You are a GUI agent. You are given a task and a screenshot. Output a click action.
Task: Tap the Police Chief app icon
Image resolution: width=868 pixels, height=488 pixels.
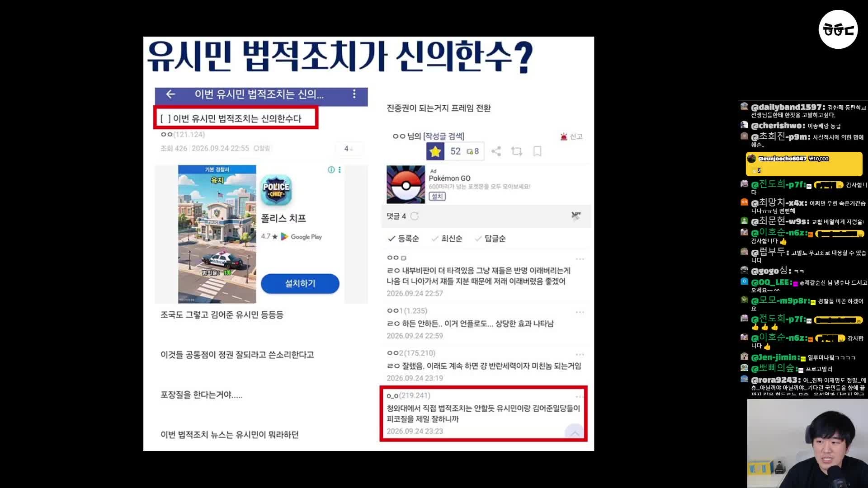(x=276, y=190)
